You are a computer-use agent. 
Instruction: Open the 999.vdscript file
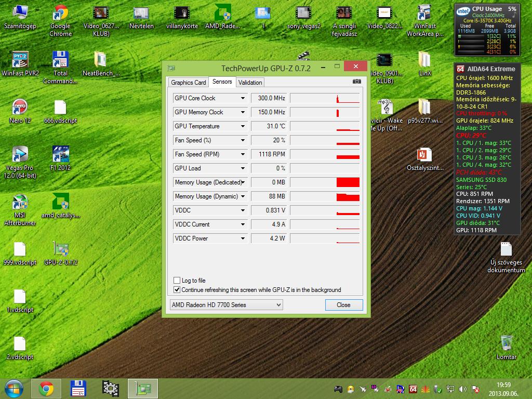point(20,253)
